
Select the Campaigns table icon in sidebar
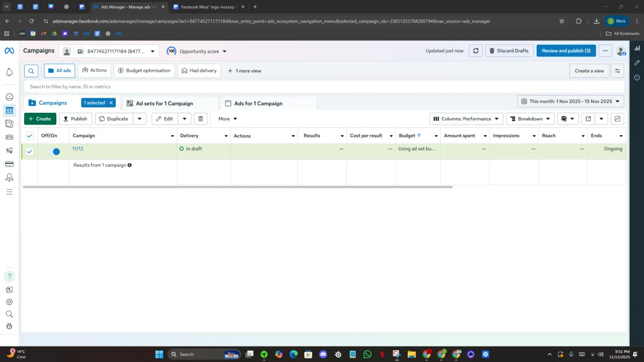coord(9,111)
